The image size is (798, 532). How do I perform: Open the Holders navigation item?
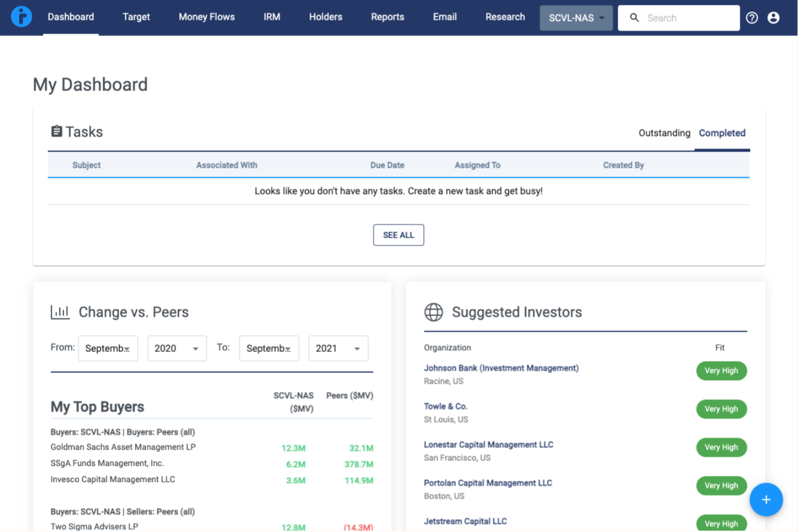click(325, 17)
